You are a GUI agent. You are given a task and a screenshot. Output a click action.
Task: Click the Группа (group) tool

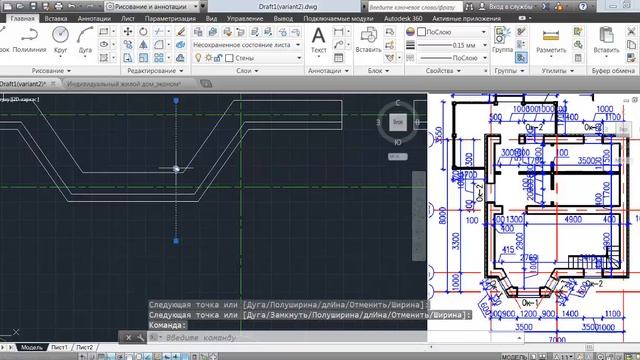pos(502,40)
